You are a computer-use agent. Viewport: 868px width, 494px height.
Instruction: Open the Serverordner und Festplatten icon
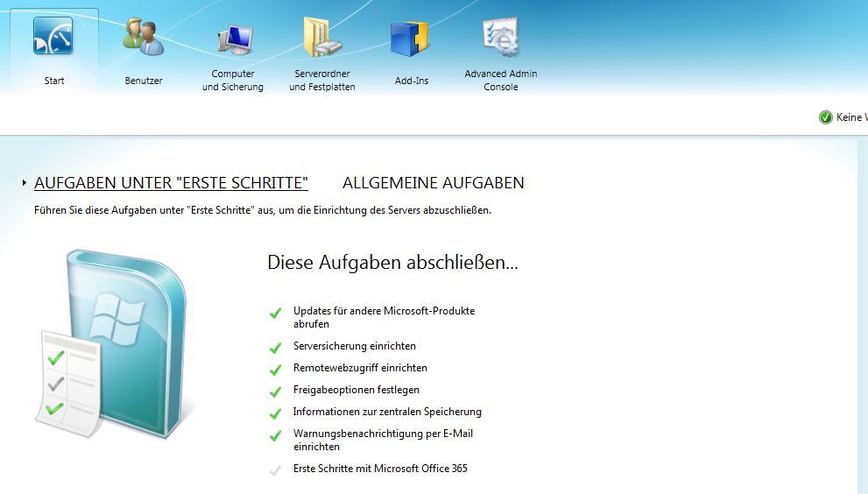click(x=322, y=37)
